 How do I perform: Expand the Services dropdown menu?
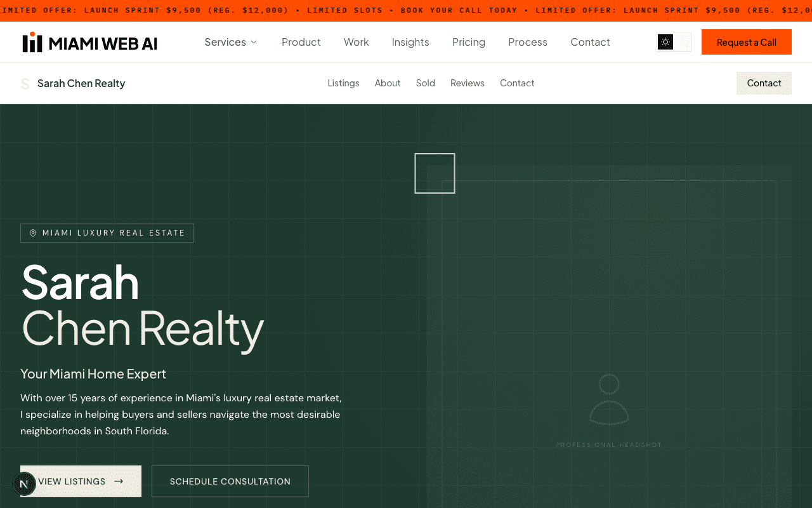pyautogui.click(x=230, y=42)
